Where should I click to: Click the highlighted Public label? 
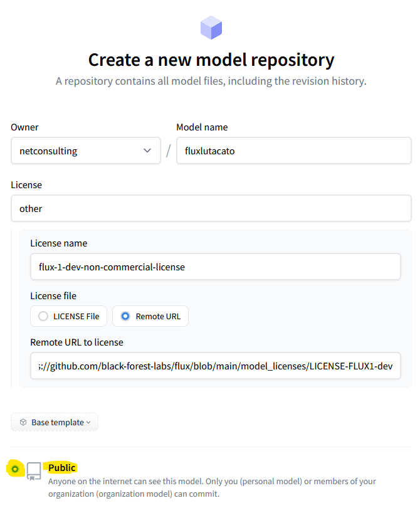[61, 468]
